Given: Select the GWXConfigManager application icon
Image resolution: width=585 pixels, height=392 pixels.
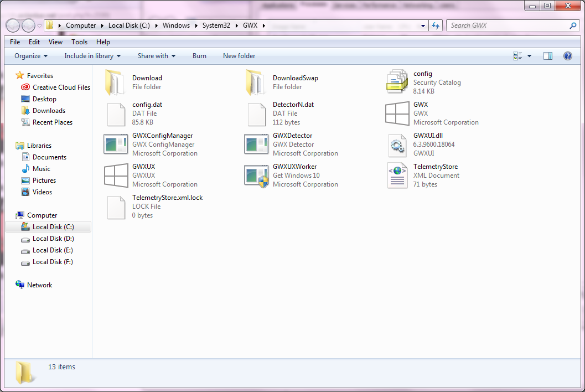Looking at the screenshot, I should [x=116, y=144].
